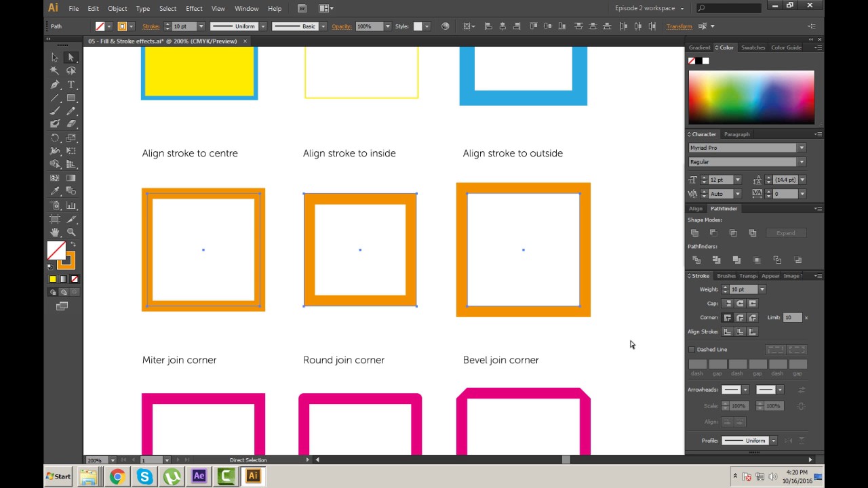
Task: Open the Object menu
Action: pyautogui.click(x=117, y=9)
